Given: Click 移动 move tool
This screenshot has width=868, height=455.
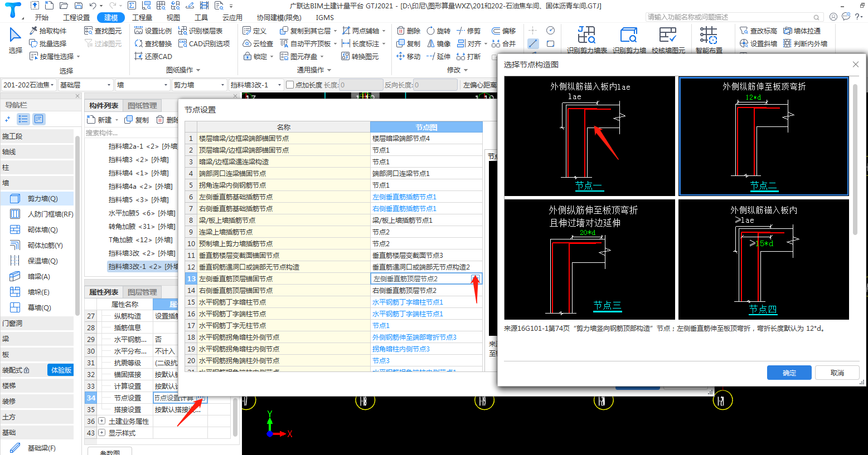Looking at the screenshot, I should click(409, 56).
